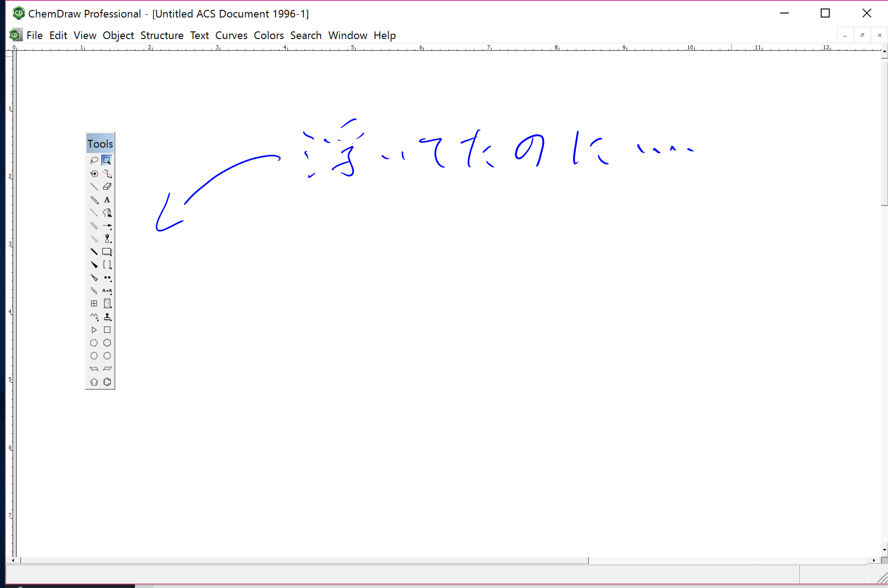Open the Structure menu
The height and width of the screenshot is (588, 888).
coord(162,35)
